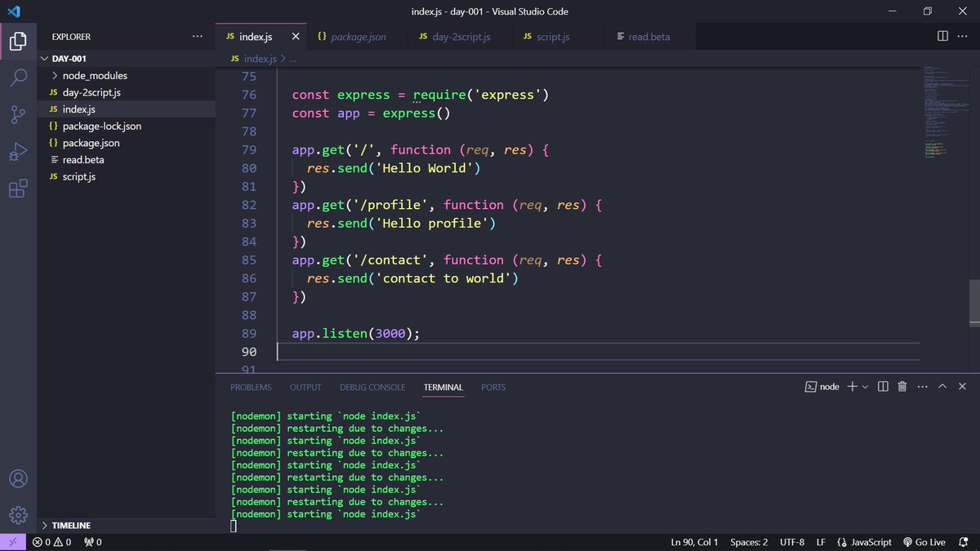Kill the terminal with trash icon
Image resolution: width=980 pixels, height=551 pixels.
coord(902,386)
